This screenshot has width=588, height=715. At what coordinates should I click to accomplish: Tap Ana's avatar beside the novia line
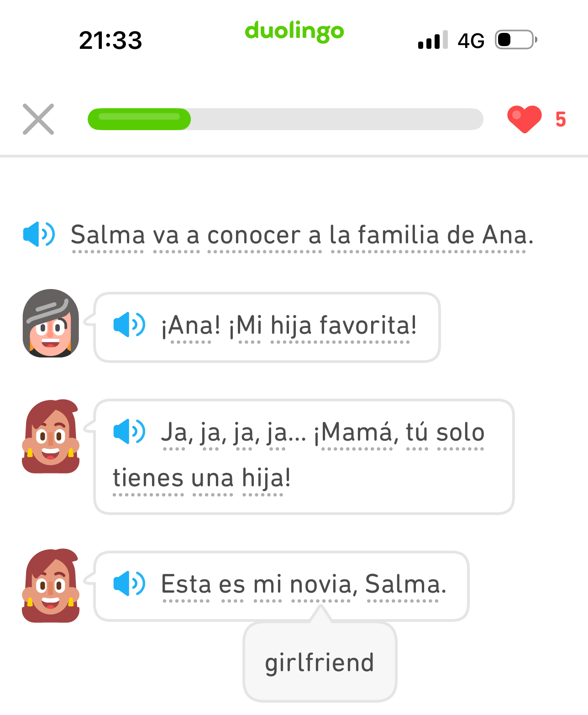click(x=51, y=586)
